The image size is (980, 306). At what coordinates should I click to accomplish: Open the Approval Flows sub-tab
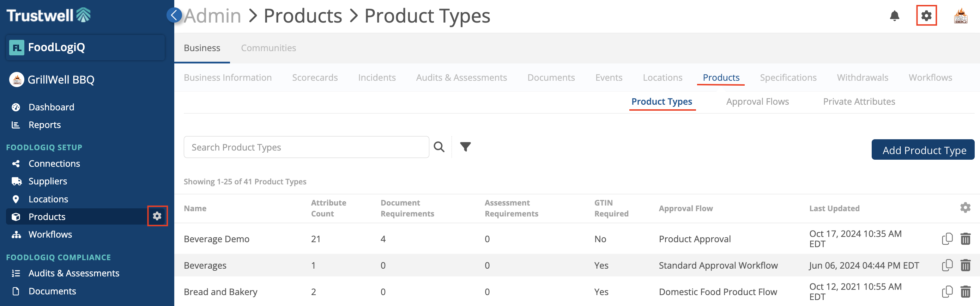click(x=757, y=102)
